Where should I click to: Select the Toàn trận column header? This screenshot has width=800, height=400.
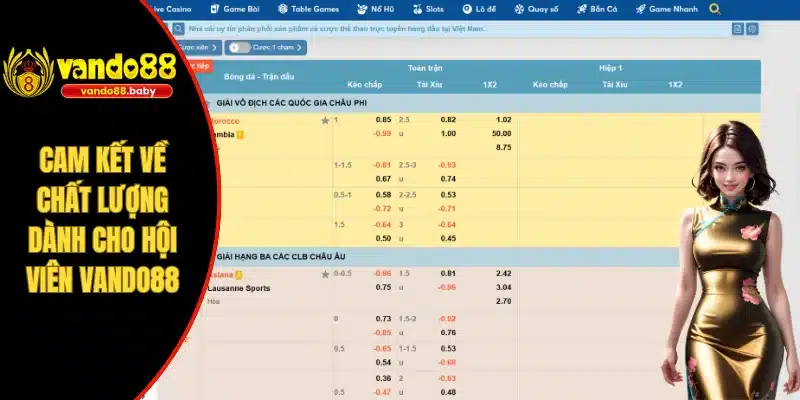(425, 68)
